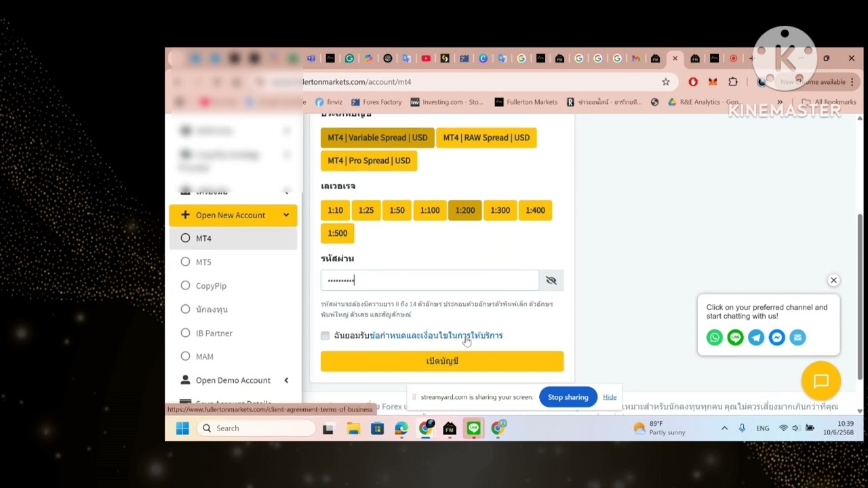Open Facebook Messenger chat channel
Screen dimensions: 868x488
tap(777, 337)
